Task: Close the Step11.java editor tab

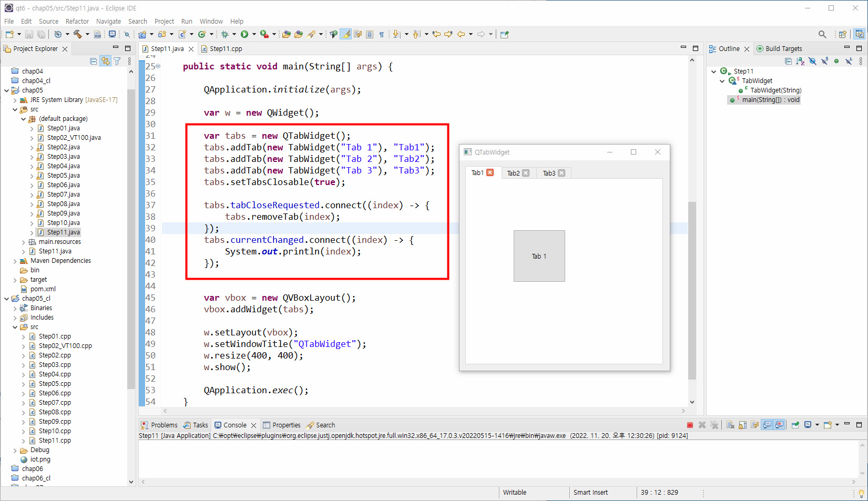Action: point(191,49)
